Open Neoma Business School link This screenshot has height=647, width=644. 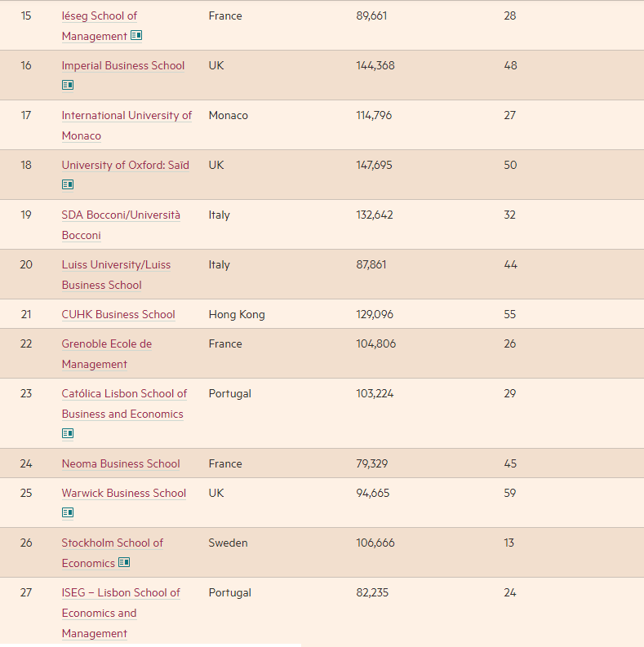click(121, 463)
